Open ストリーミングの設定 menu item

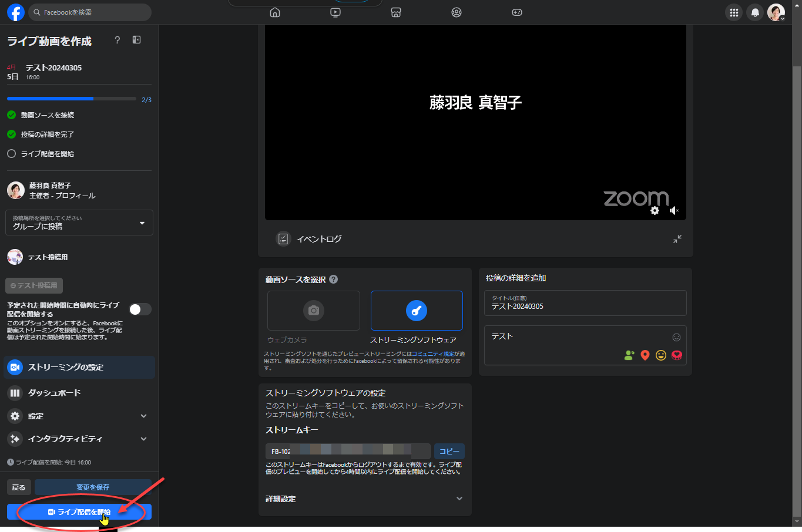coord(79,367)
